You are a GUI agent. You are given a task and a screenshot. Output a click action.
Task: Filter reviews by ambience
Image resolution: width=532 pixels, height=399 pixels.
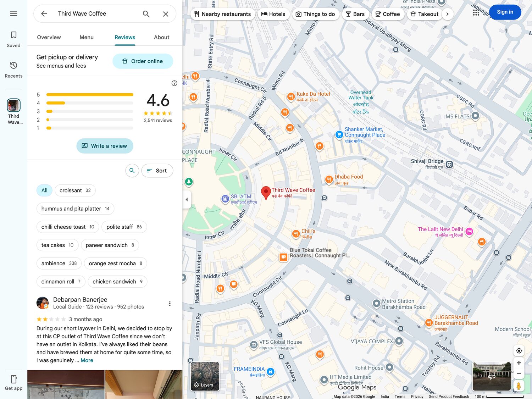click(x=59, y=264)
